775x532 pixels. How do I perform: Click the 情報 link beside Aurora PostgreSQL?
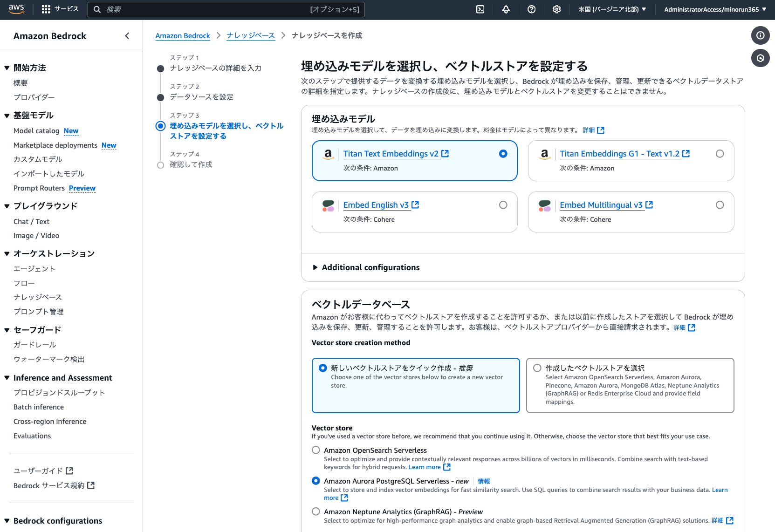tap(484, 481)
